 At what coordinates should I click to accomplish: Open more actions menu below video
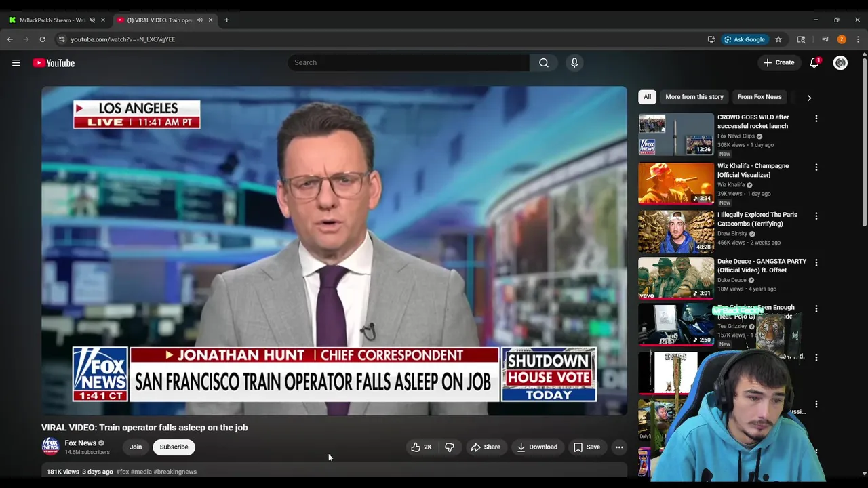(x=619, y=447)
